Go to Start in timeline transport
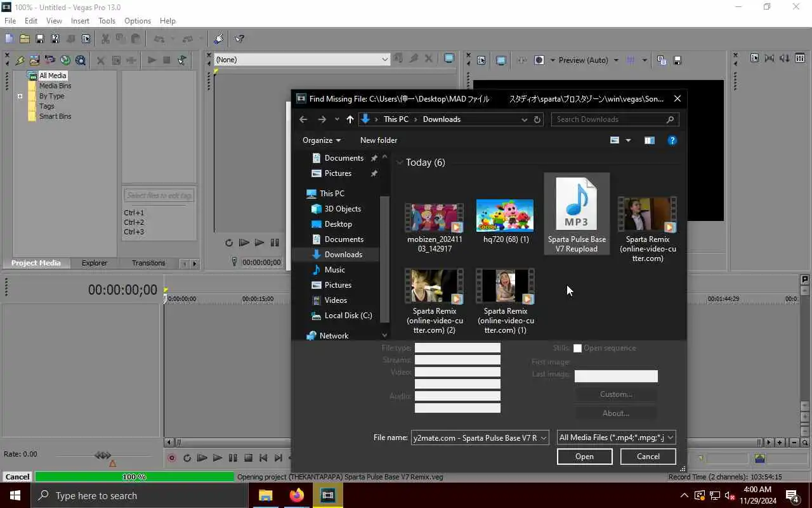812x508 pixels. tap(263, 458)
